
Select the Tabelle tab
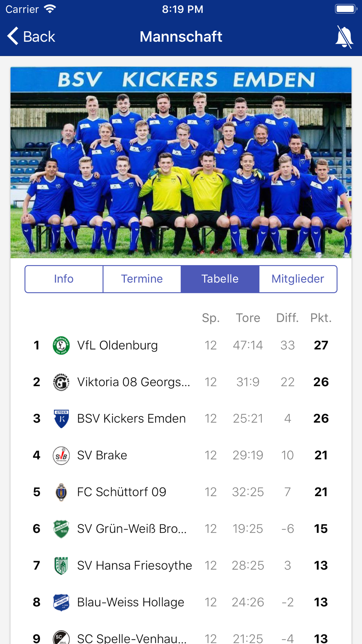[220, 279]
